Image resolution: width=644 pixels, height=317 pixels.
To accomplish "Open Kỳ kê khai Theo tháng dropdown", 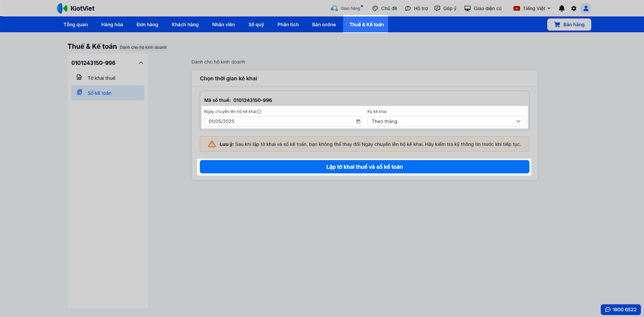I will coord(446,121).
